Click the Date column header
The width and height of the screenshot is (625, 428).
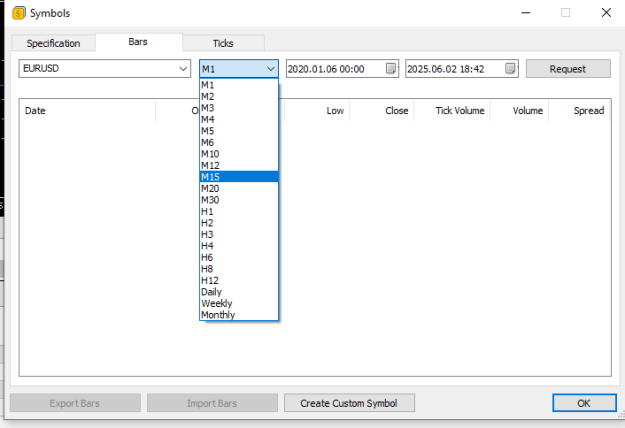coord(87,110)
